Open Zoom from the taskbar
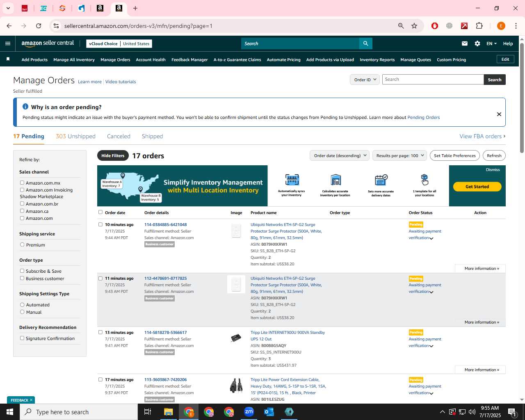The height and width of the screenshot is (420, 525). click(x=249, y=412)
